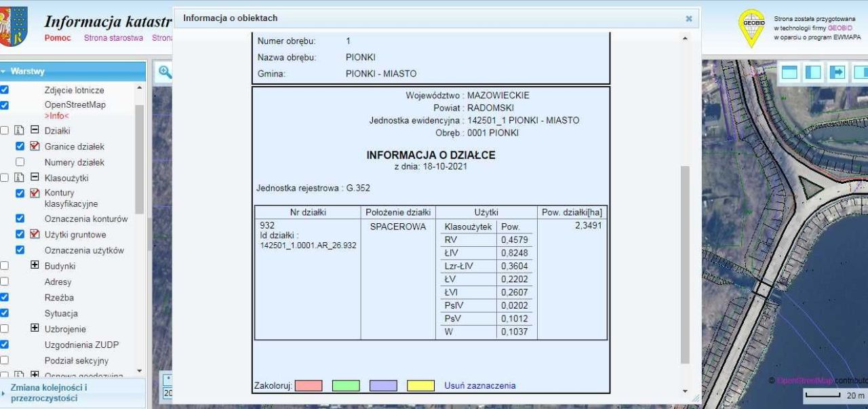The image size is (868, 409).
Task: Click the INFORMACJA O DZIAŁCE heading
Action: click(431, 155)
